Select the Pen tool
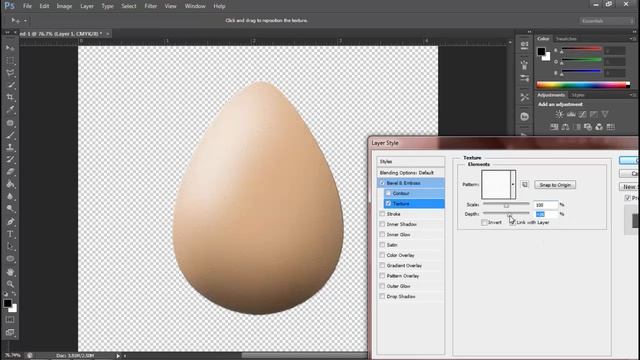This screenshot has width=640, height=360. 10,222
